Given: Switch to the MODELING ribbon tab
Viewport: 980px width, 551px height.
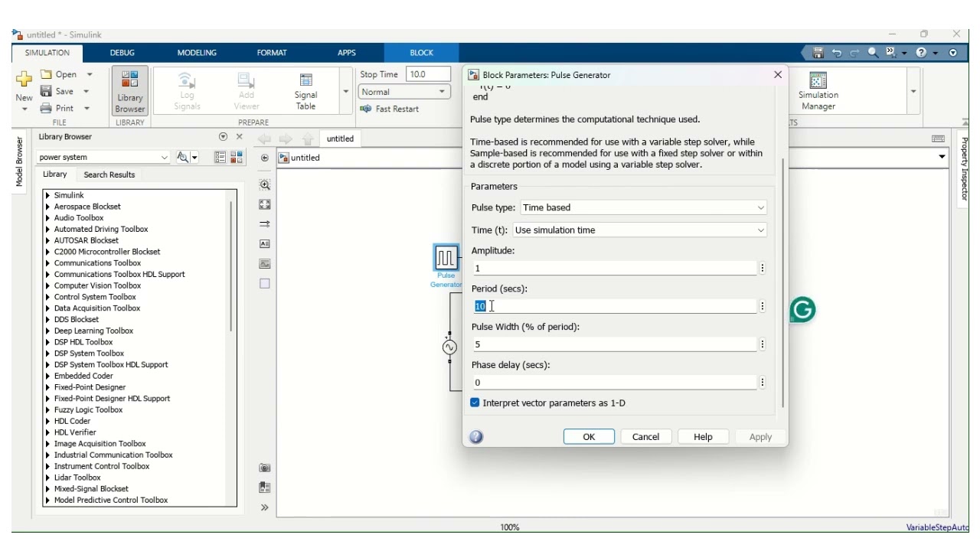Looking at the screenshot, I should [197, 53].
